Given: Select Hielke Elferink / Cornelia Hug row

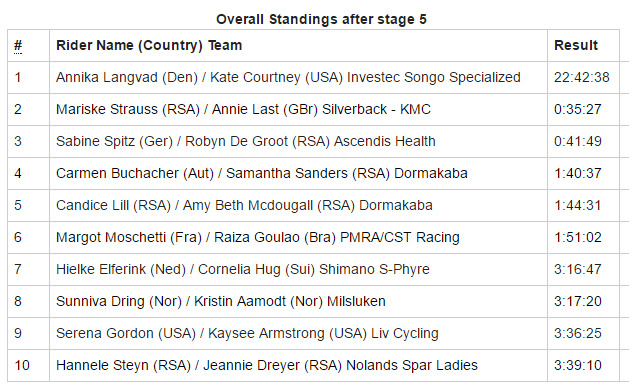Looking at the screenshot, I should click(x=313, y=269).
